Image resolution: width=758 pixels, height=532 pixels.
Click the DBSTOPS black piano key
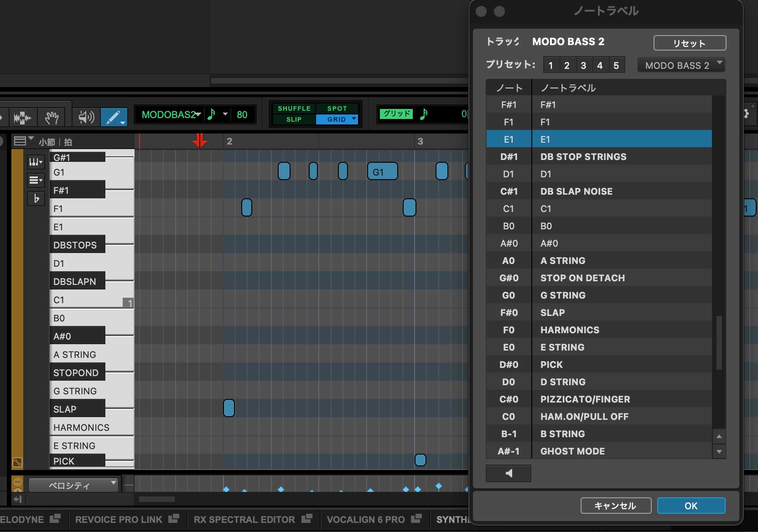(77, 245)
